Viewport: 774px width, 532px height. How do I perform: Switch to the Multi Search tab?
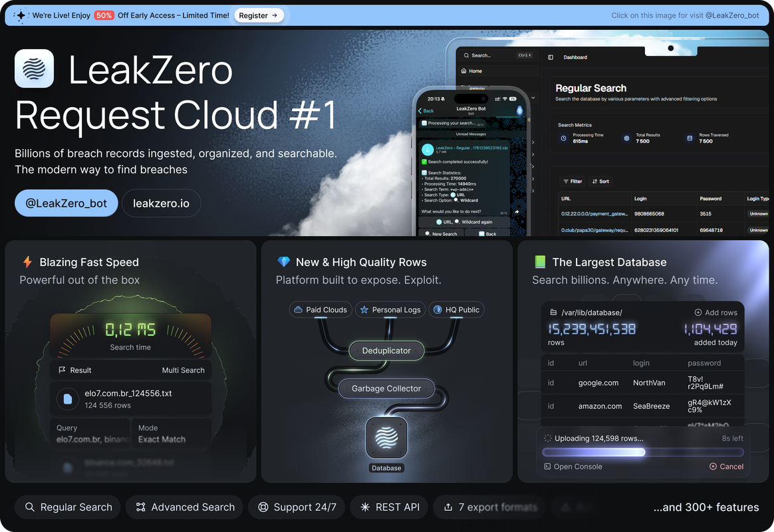(183, 370)
